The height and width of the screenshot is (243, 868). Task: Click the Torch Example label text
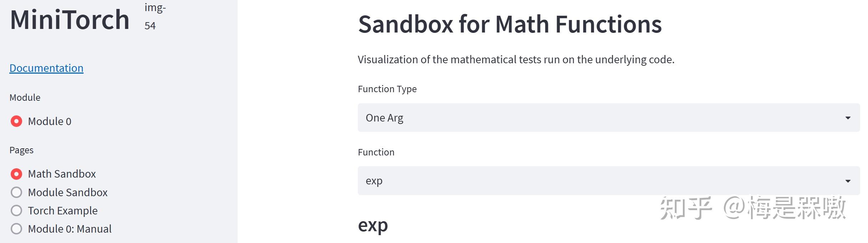point(63,210)
